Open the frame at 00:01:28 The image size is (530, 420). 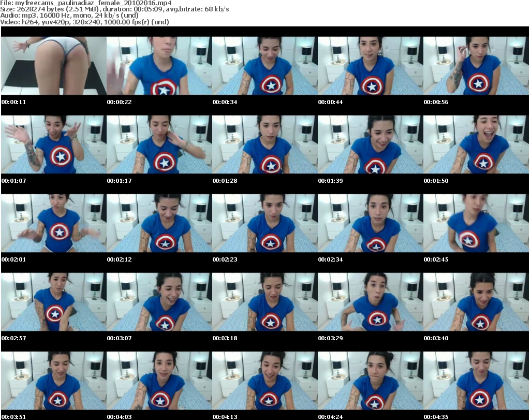(264, 144)
